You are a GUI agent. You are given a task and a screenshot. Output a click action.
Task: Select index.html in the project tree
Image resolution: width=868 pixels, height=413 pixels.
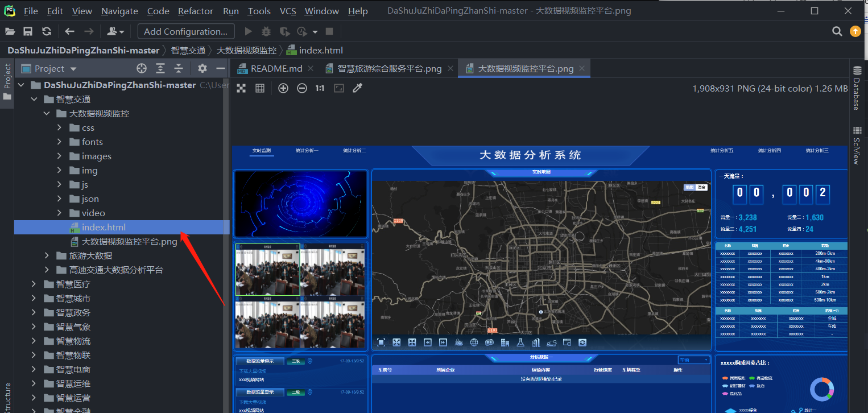click(122, 227)
